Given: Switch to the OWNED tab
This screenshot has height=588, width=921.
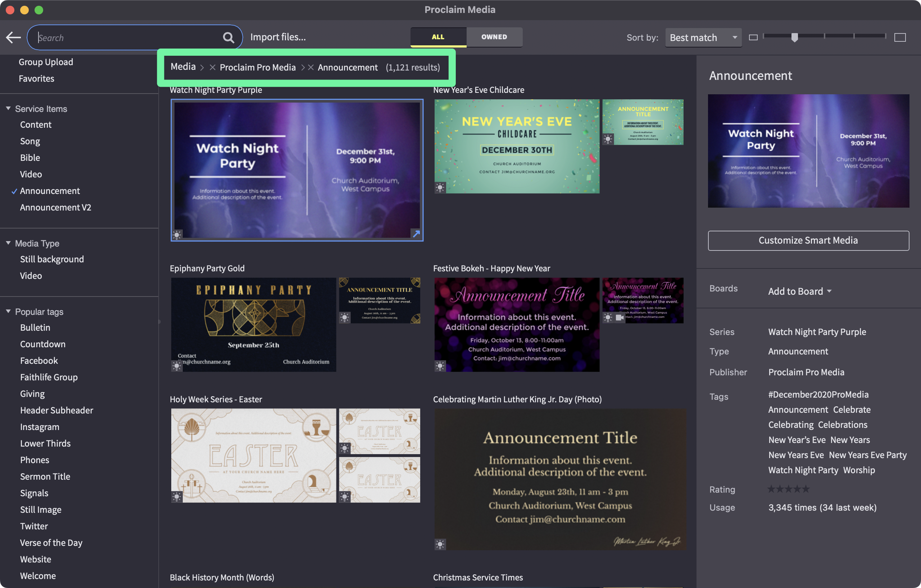Looking at the screenshot, I should click(x=494, y=37).
